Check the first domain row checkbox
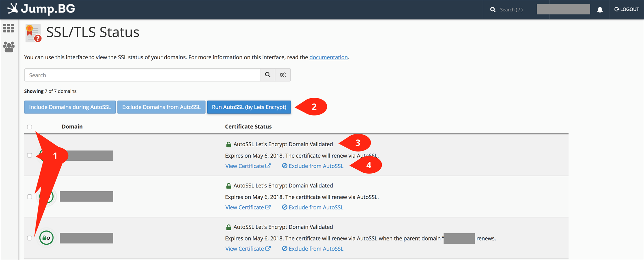This screenshot has width=644, height=260. pos(30,155)
